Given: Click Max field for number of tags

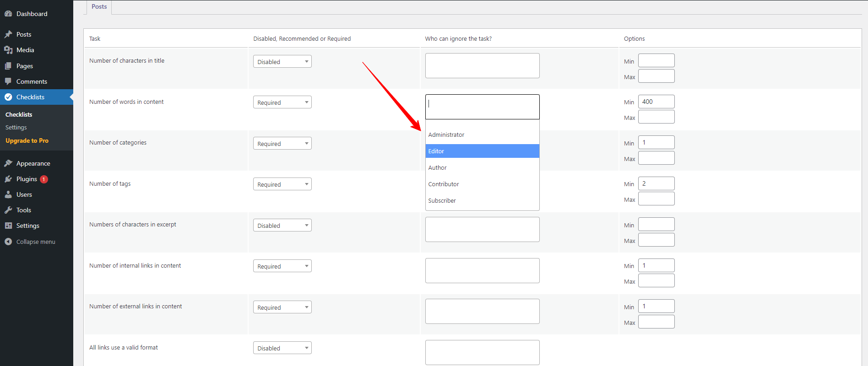Looking at the screenshot, I should pos(656,199).
